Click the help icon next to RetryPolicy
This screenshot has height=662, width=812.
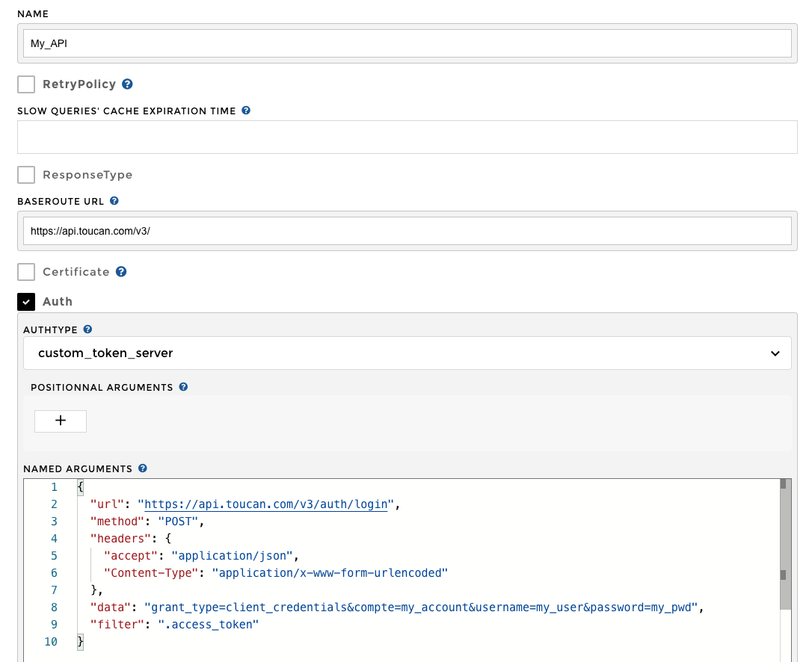tap(127, 84)
